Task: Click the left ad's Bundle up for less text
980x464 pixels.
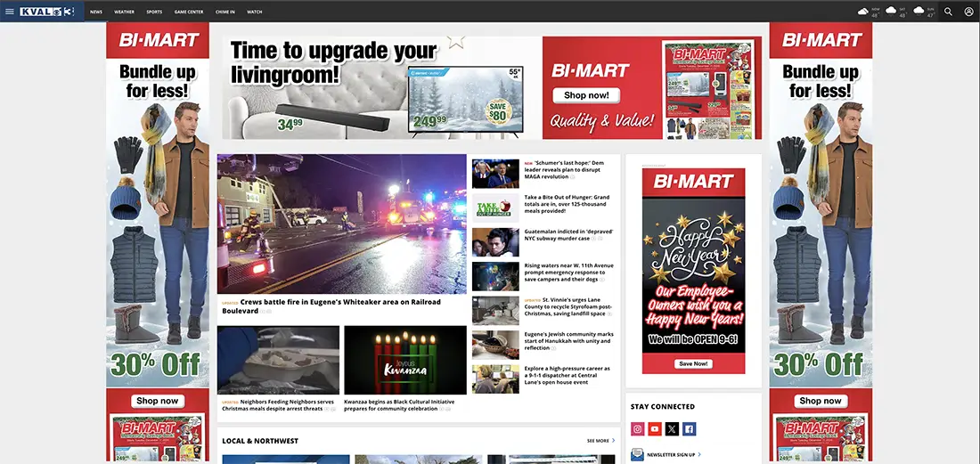Action: [158, 81]
